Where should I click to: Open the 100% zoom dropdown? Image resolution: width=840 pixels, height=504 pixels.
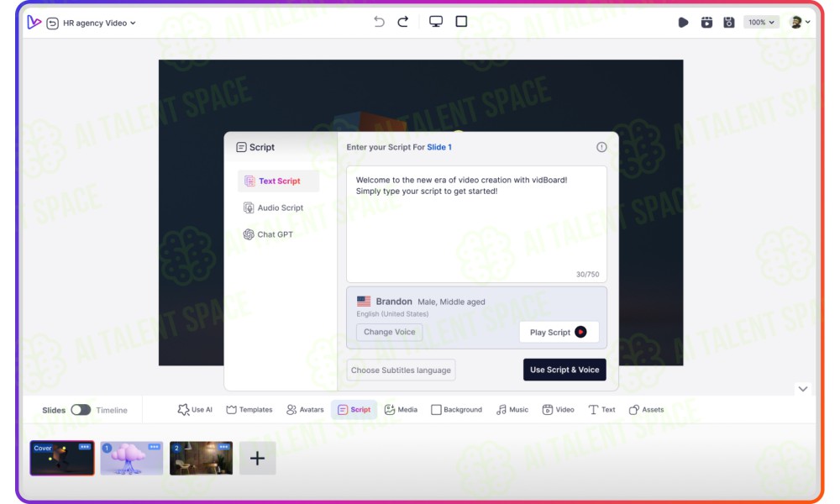point(761,23)
